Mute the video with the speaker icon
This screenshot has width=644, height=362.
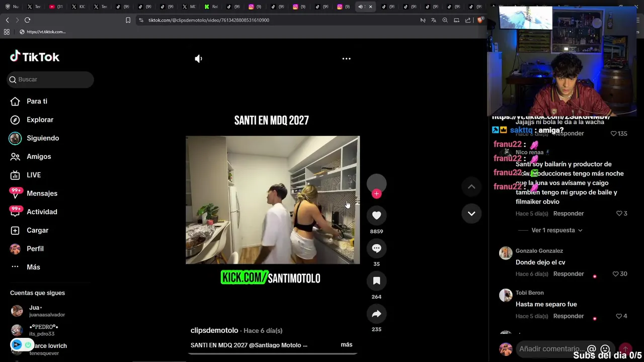(x=199, y=59)
